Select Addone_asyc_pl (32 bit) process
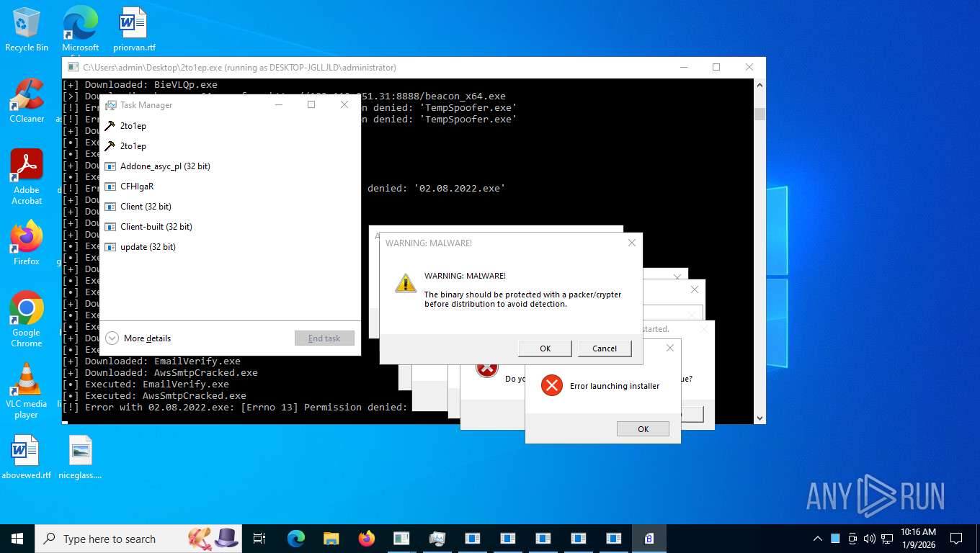980x553 pixels. click(230, 166)
